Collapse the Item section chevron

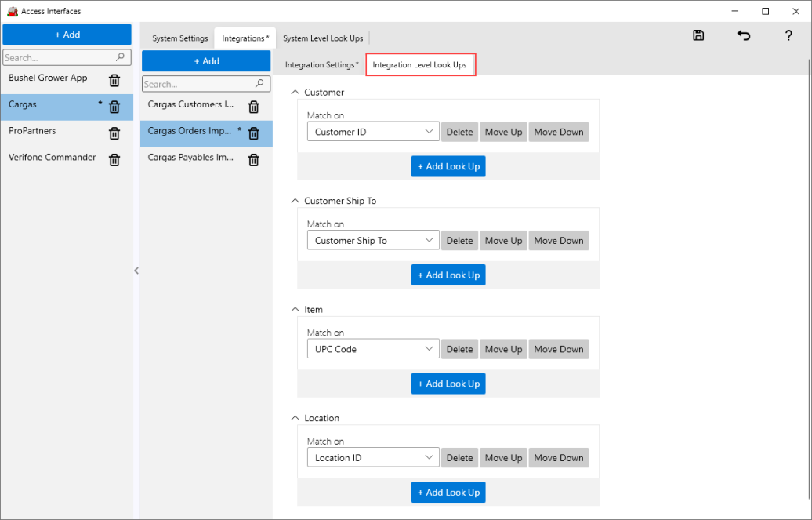[295, 310]
